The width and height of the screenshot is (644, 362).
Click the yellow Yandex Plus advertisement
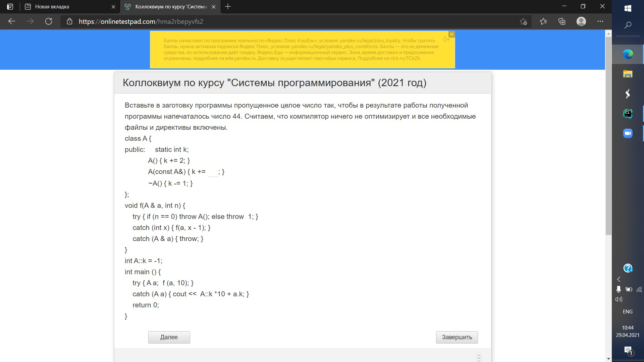coord(302,50)
